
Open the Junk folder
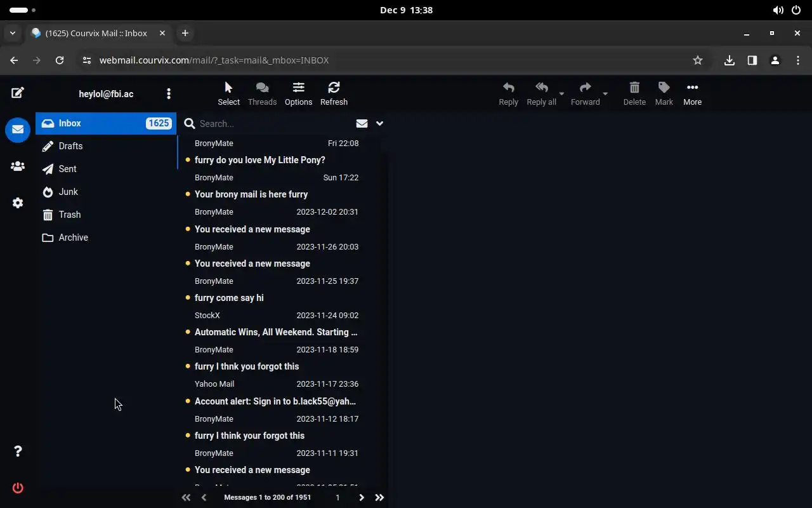[x=106, y=192]
